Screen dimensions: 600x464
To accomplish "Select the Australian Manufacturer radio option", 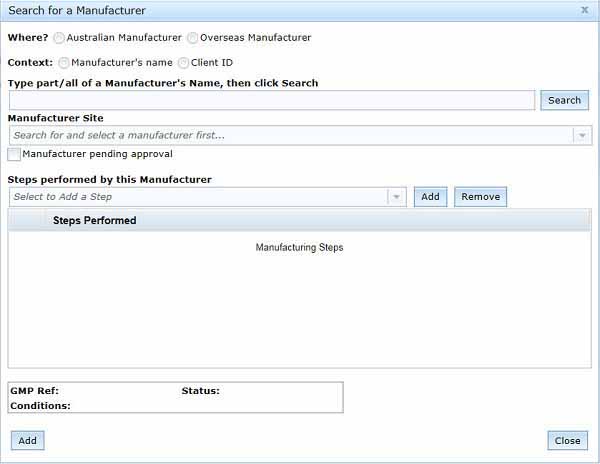I will coord(60,38).
